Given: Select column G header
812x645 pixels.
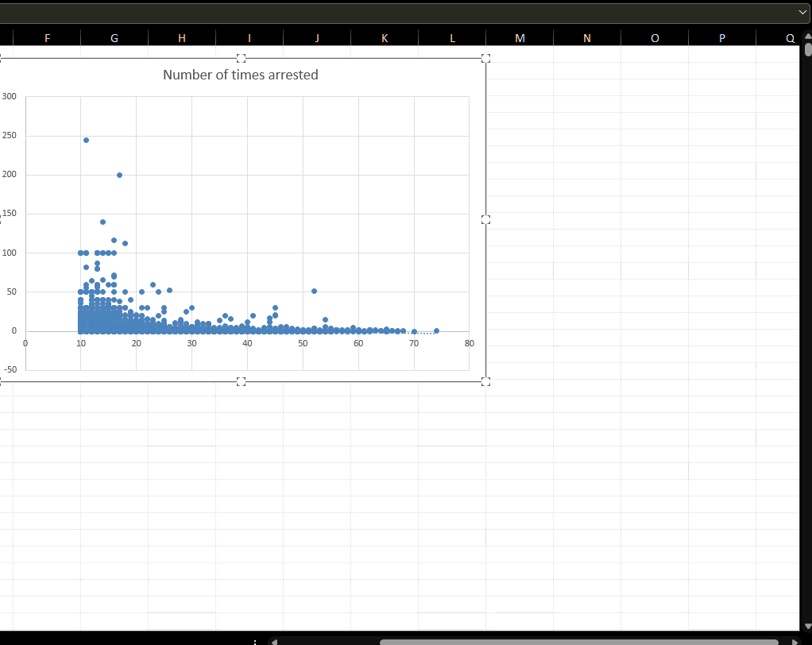Looking at the screenshot, I should click(x=114, y=37).
